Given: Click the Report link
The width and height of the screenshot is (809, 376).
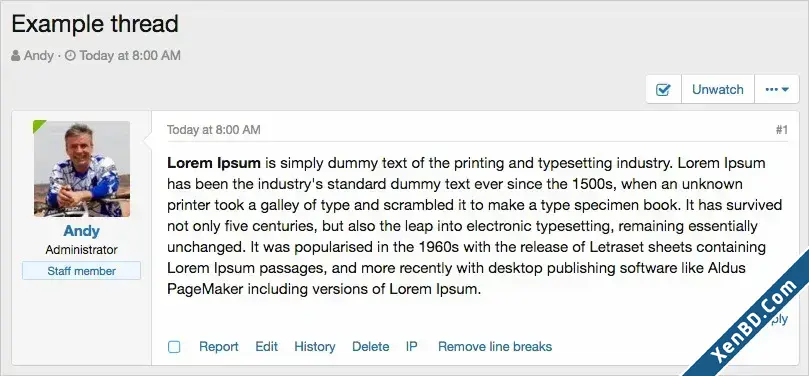Looking at the screenshot, I should [219, 347].
